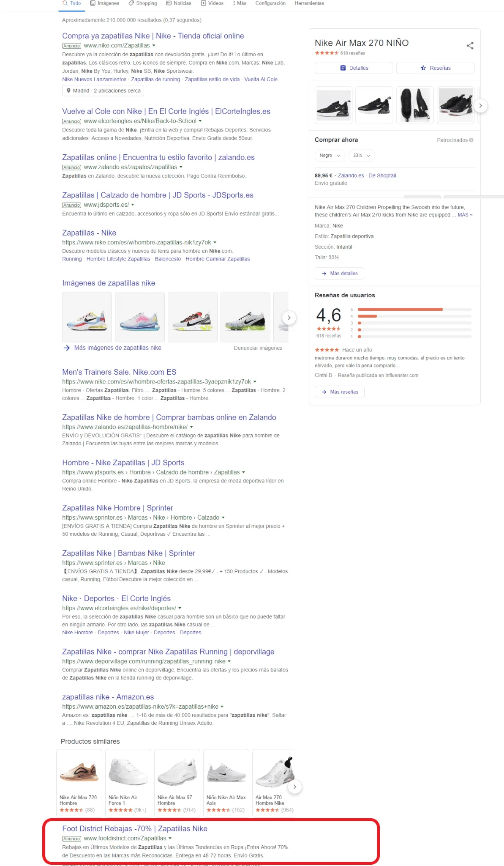Open dropdown arrow next to www.zalando.es/zapatos/zapatillas

[181, 167]
